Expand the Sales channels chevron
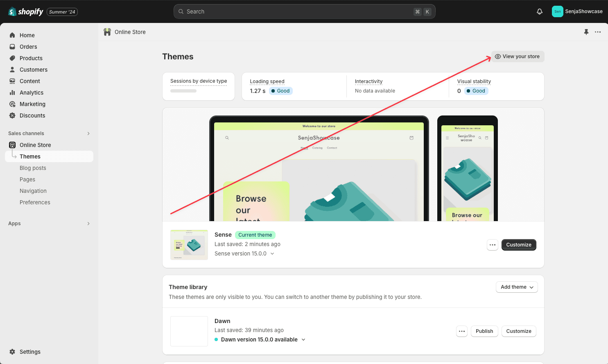This screenshot has height=364, width=608. [88, 133]
